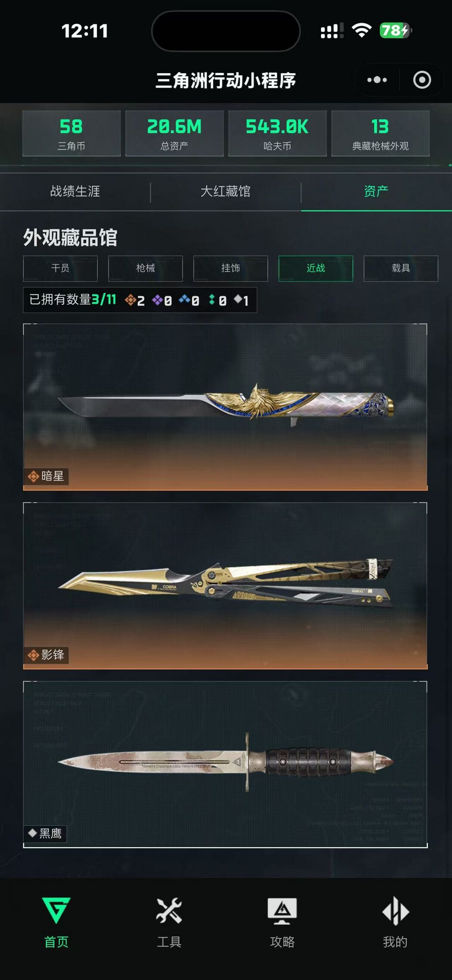452x980 pixels.
Task: Switch to the 大红藏馆 tab
Action: (226, 191)
